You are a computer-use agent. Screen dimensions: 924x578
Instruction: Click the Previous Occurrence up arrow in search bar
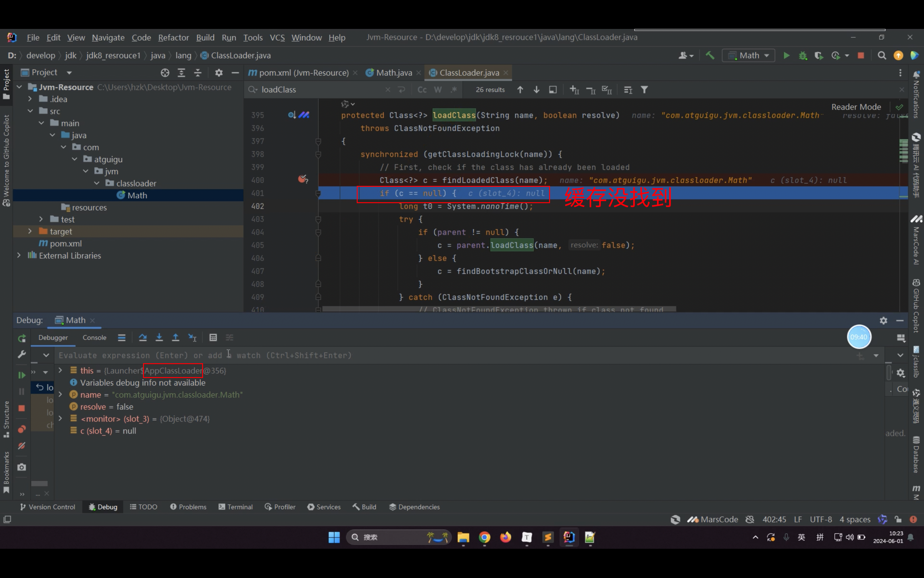coord(520,89)
